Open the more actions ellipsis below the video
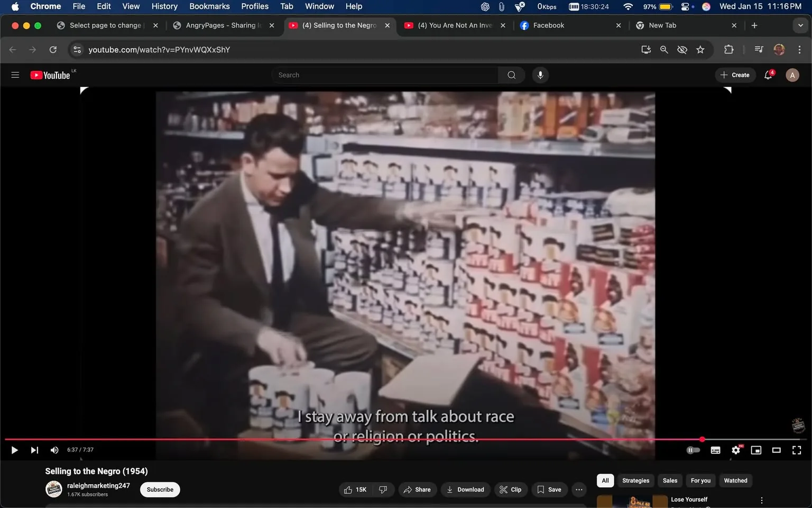 click(579, 489)
